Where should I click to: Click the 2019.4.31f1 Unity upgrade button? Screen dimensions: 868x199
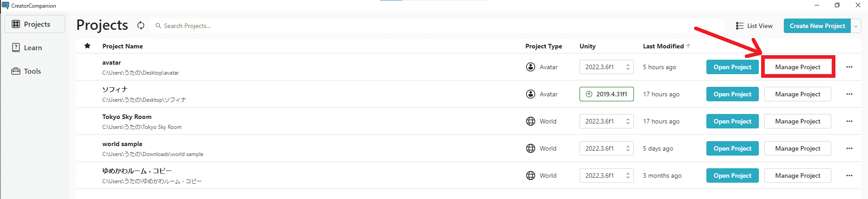point(606,94)
